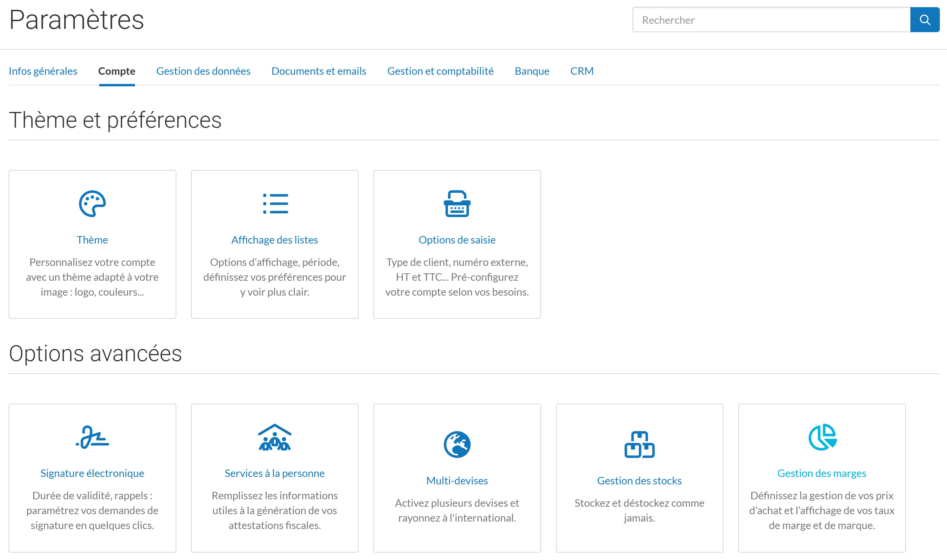
Task: Switch to the CRM tab
Action: tap(582, 71)
